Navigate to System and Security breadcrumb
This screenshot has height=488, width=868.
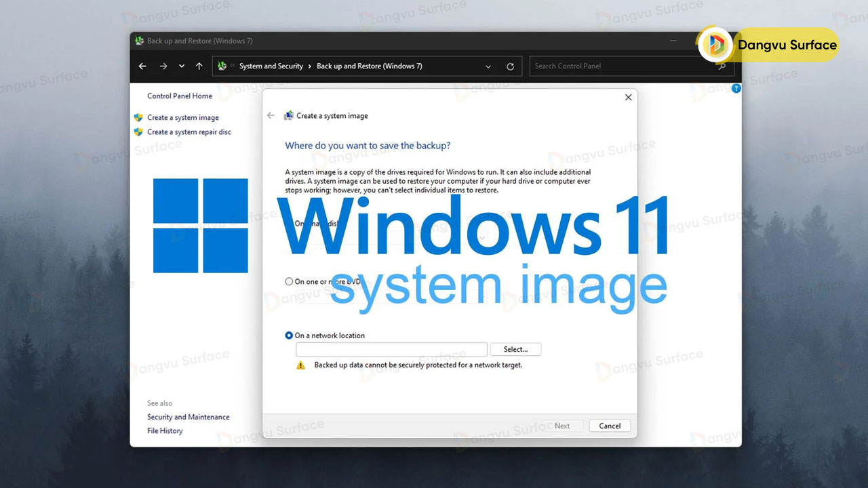pyautogui.click(x=271, y=66)
